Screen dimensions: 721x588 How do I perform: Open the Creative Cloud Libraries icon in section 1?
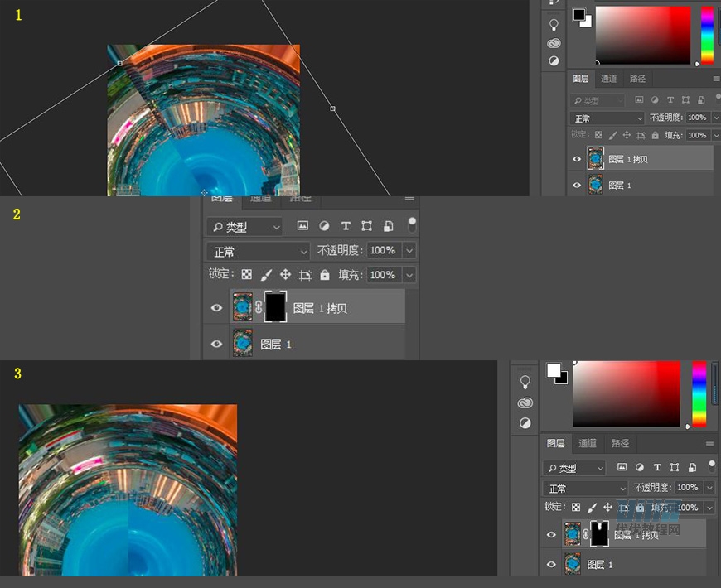click(554, 43)
